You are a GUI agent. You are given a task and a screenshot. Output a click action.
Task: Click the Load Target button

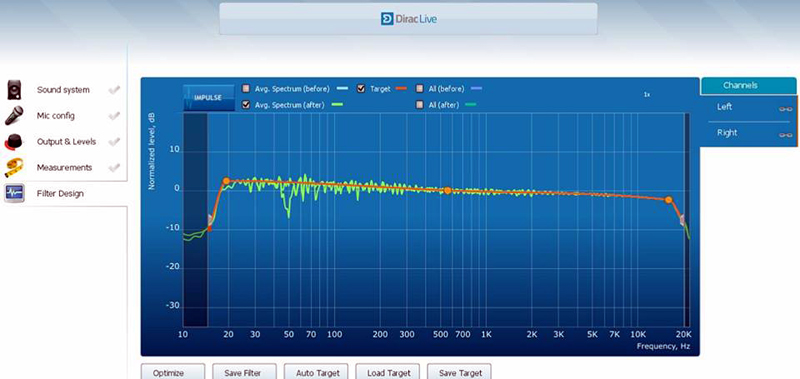pyautogui.click(x=387, y=371)
